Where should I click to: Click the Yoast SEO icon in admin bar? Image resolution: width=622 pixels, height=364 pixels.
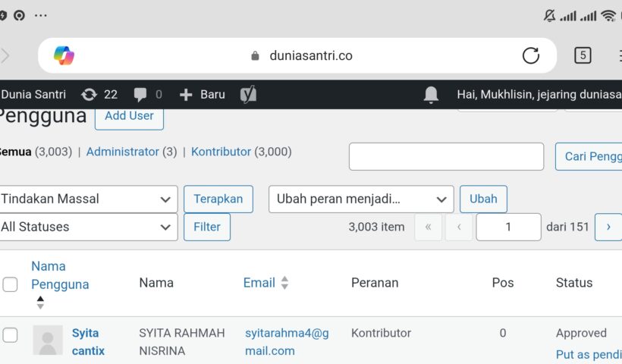click(248, 95)
